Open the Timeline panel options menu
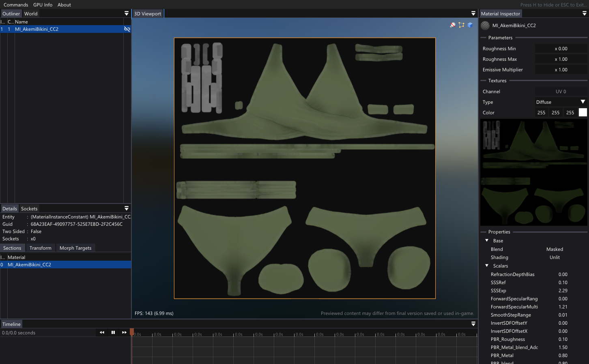The image size is (589, 364). pyautogui.click(x=473, y=324)
